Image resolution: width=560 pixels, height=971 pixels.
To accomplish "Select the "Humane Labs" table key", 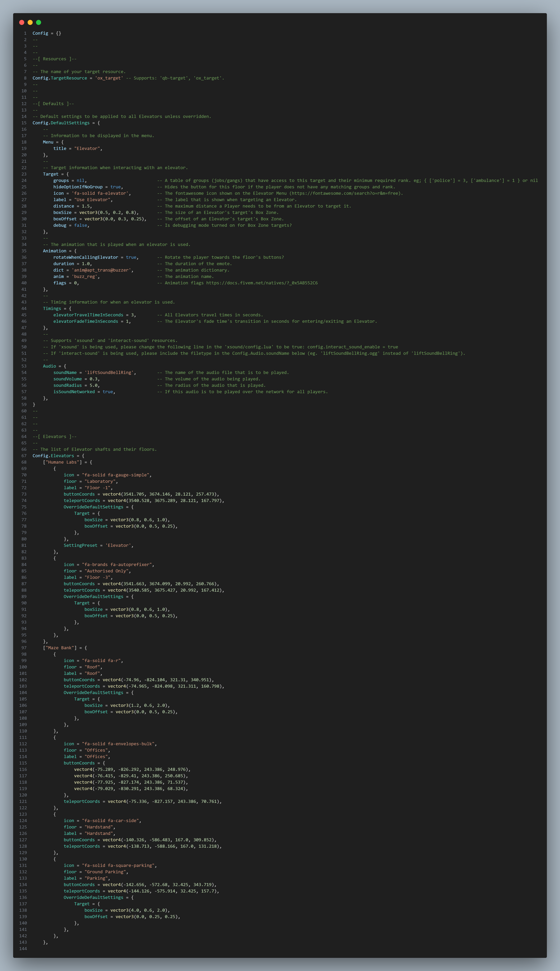I will tap(62, 462).
